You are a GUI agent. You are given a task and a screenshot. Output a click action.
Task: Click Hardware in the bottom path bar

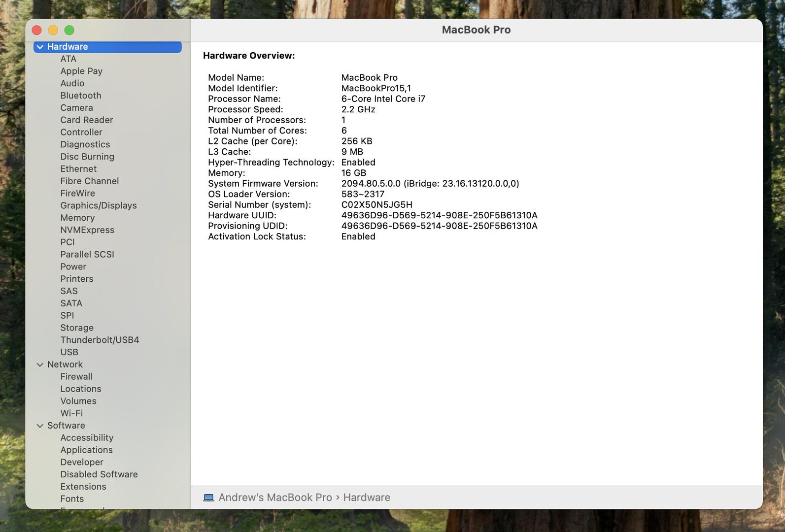pos(367,498)
